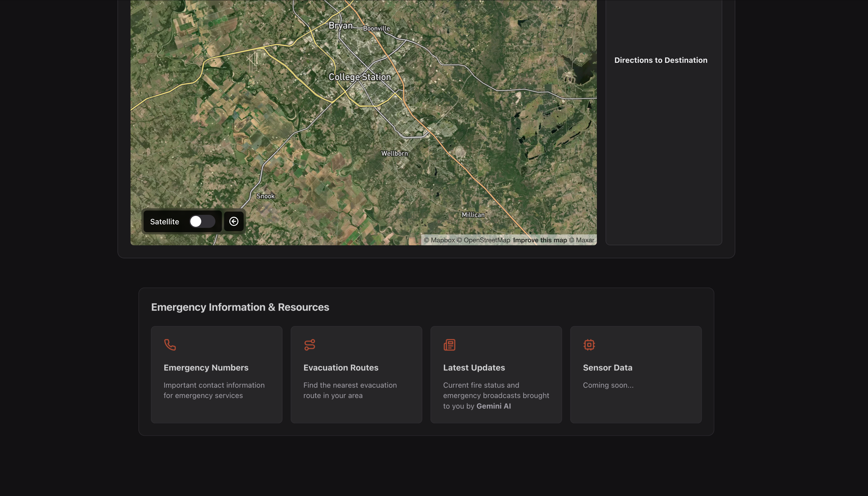This screenshot has width=868, height=496.
Task: Select the Sensor Data card heading
Action: (x=607, y=368)
